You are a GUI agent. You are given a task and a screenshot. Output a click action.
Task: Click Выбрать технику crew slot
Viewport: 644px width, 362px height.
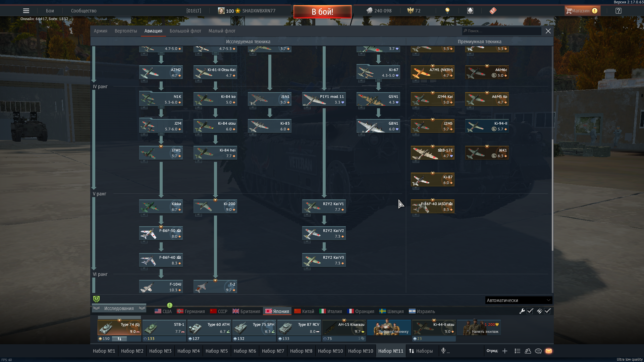[389, 327]
